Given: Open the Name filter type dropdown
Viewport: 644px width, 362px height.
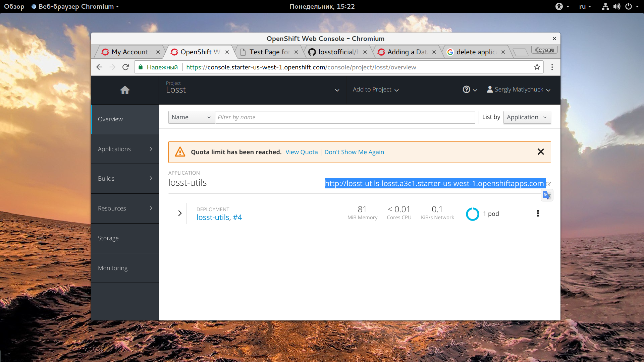Looking at the screenshot, I should coord(191,117).
